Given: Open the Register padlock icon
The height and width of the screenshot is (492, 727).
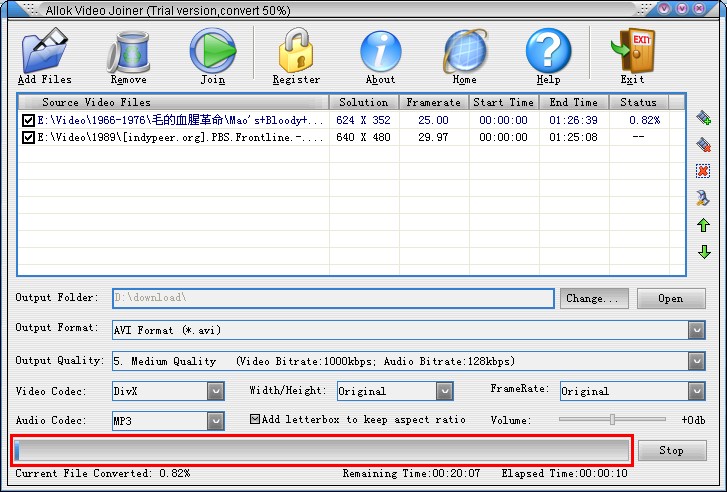Looking at the screenshot, I should [x=296, y=50].
